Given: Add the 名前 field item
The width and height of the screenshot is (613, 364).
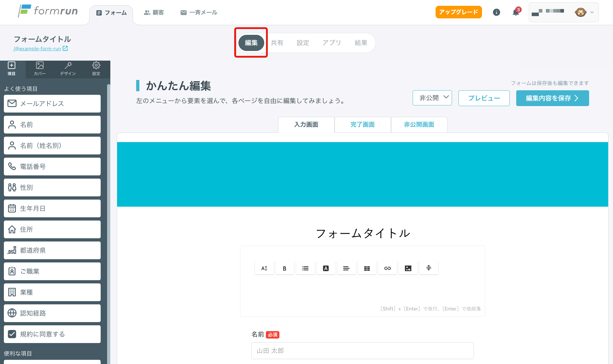Looking at the screenshot, I should (x=52, y=124).
